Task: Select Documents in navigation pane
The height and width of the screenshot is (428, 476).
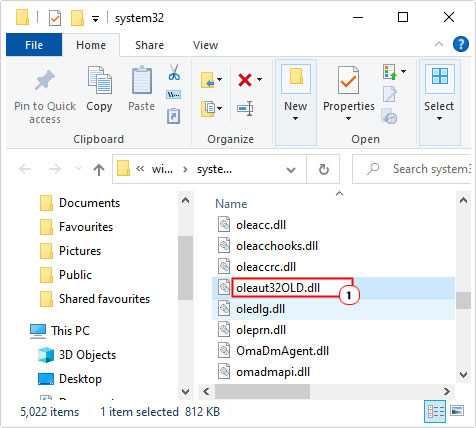Action: pos(89,203)
